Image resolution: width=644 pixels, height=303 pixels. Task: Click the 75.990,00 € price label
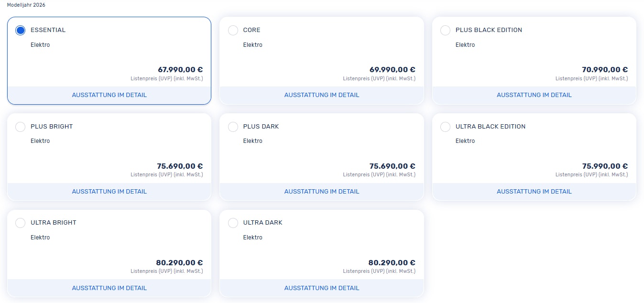click(605, 166)
